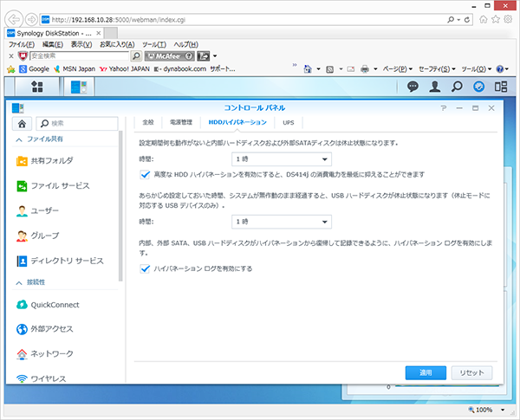Click the McAfee toolbar button

point(170,56)
